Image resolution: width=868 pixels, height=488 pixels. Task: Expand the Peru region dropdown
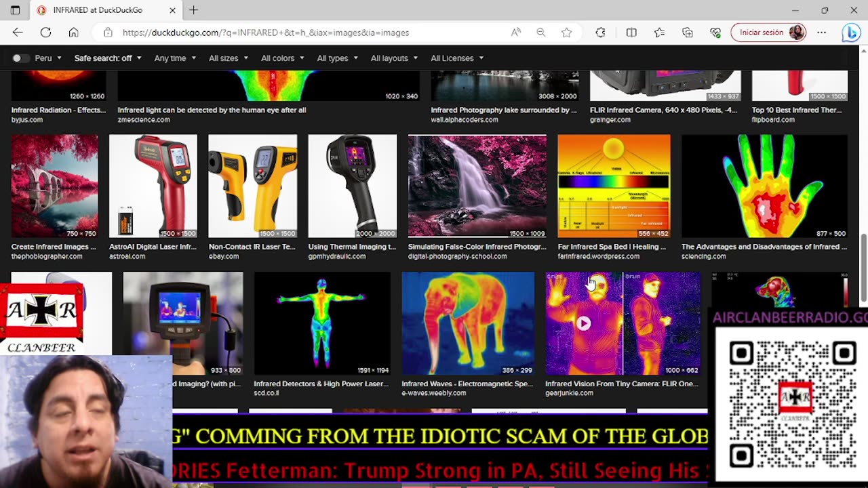tap(48, 58)
